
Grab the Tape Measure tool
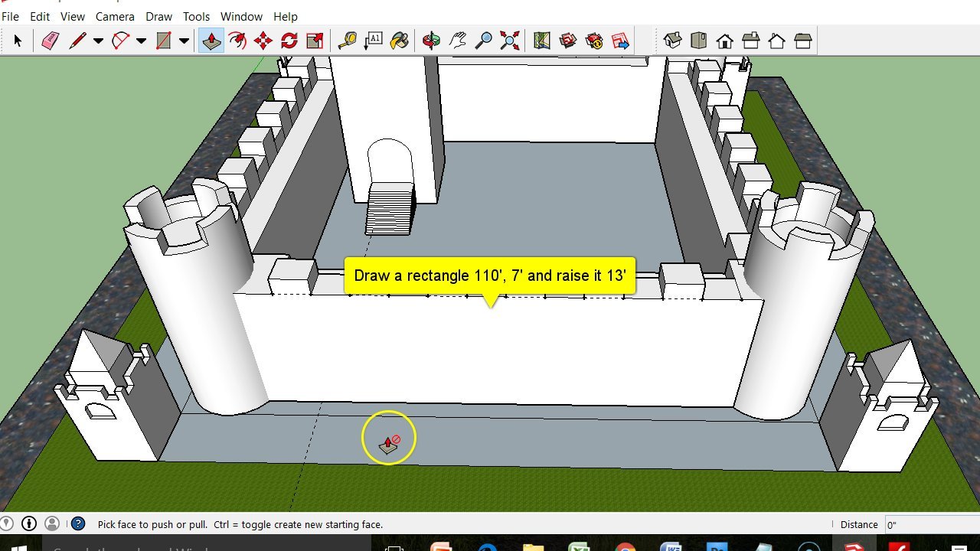(x=348, y=40)
